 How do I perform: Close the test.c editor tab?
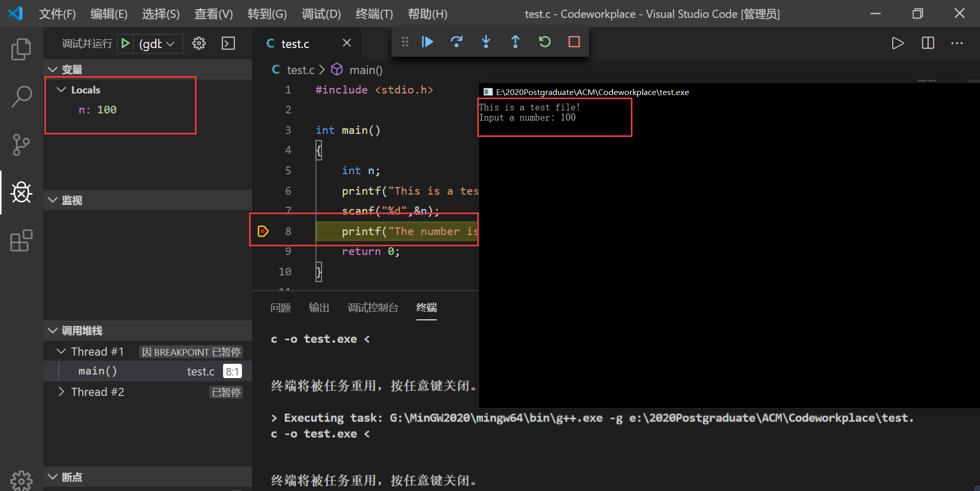click(x=347, y=43)
